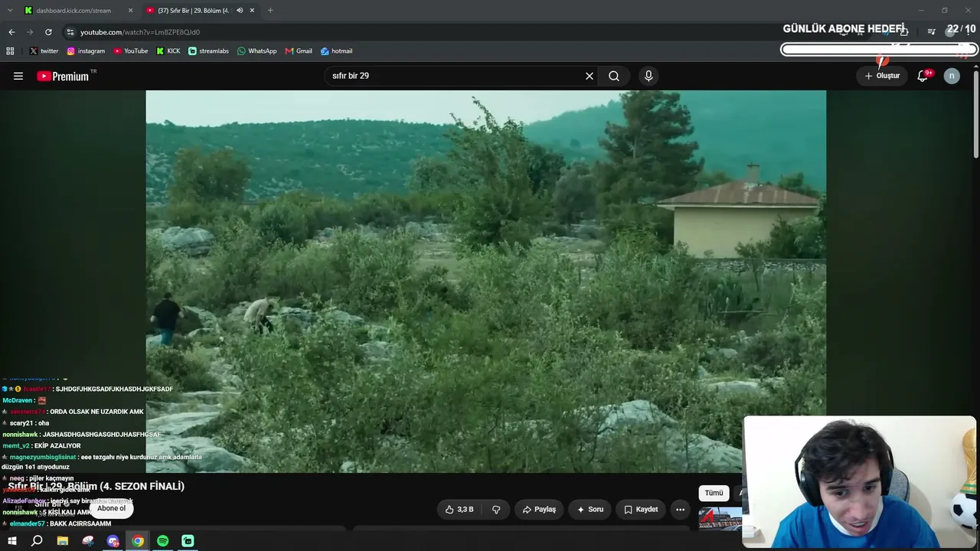Open Streamlabs from the taskbar
The height and width of the screenshot is (551, 980).
[188, 541]
